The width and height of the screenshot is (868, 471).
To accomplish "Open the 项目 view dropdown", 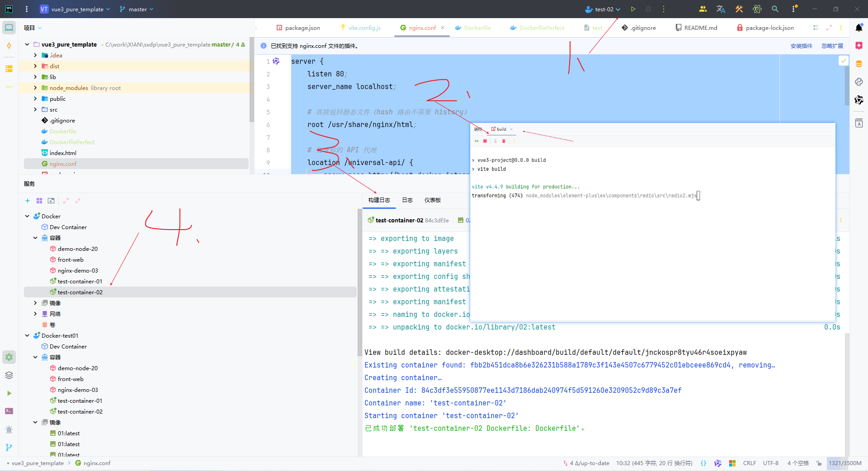I will coord(33,28).
